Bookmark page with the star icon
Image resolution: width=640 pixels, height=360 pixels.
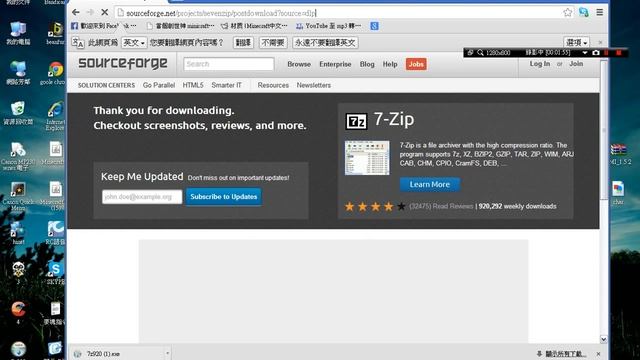[567, 12]
